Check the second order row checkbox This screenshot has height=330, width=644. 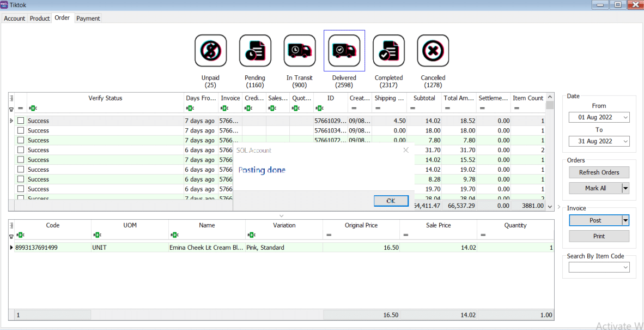coord(21,130)
